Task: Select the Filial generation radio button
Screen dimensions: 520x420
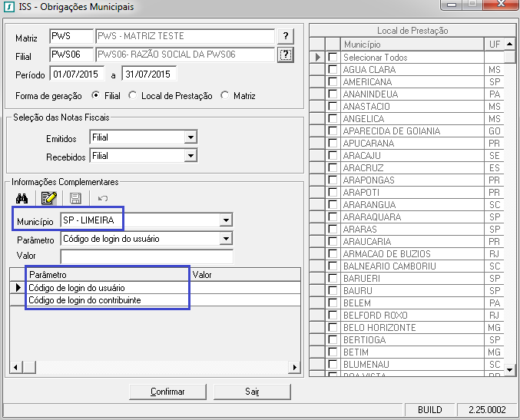Action: [95, 95]
